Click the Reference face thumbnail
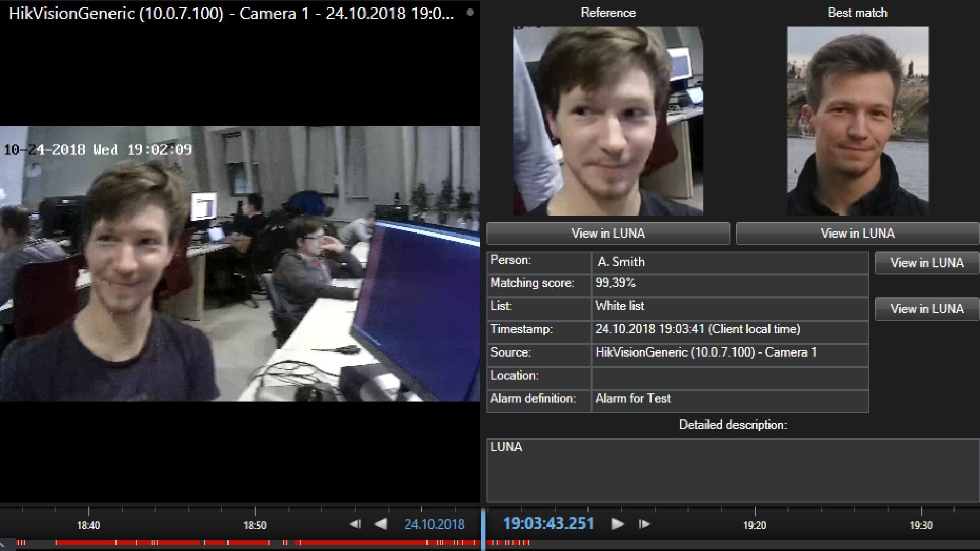Screen dimensions: 980x551 (608, 121)
